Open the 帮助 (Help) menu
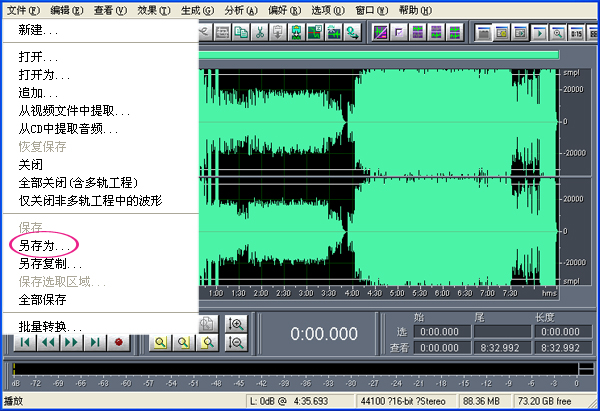This screenshot has height=411, width=600. [415, 10]
